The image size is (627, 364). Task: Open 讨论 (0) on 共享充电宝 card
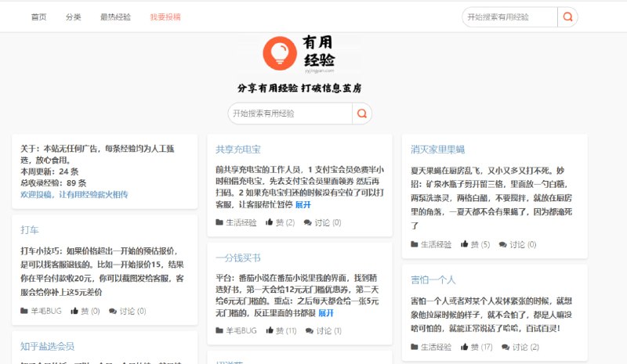pos(328,222)
